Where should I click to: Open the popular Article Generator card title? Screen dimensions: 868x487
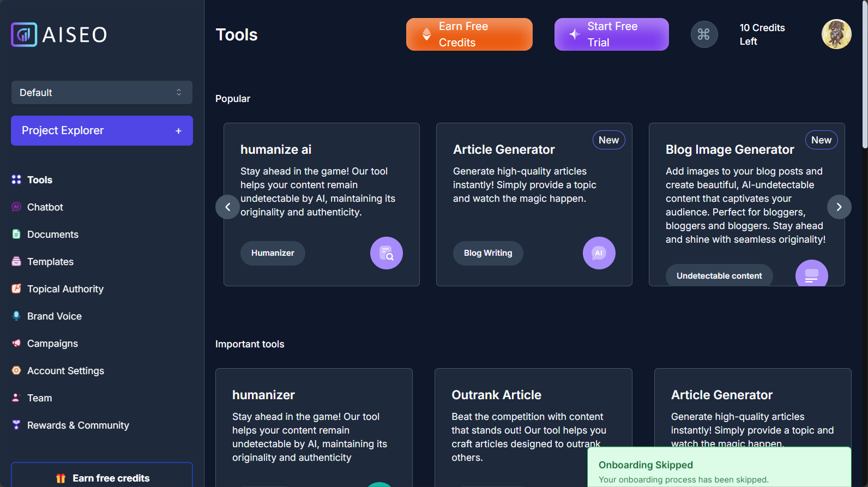[x=504, y=149]
